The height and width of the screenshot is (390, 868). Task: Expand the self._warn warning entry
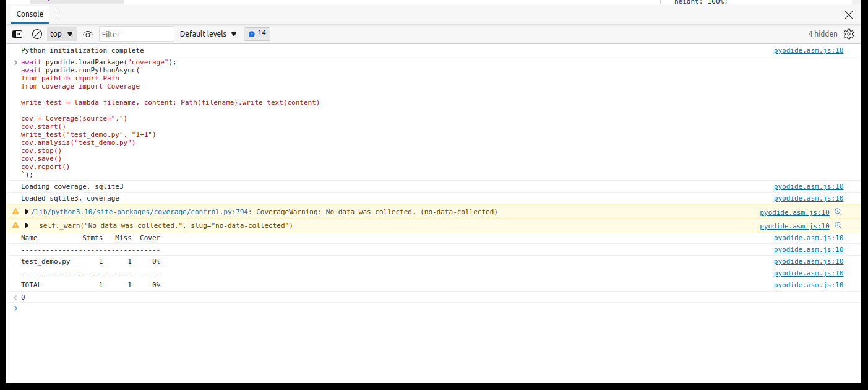[x=25, y=225]
